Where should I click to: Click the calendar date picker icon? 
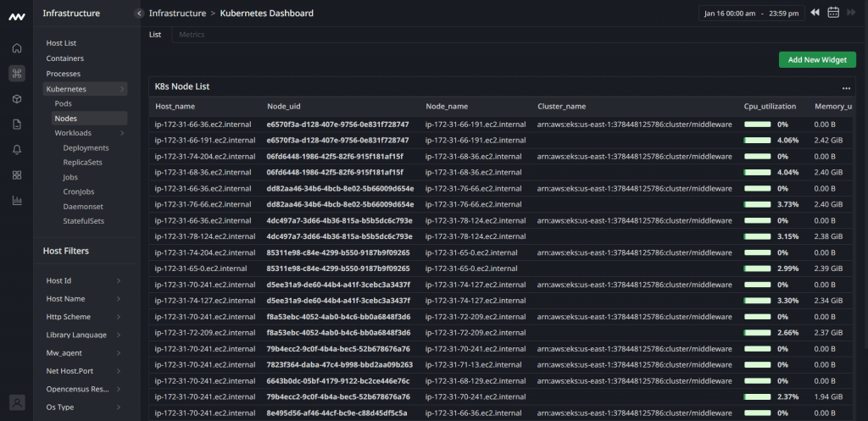click(833, 13)
